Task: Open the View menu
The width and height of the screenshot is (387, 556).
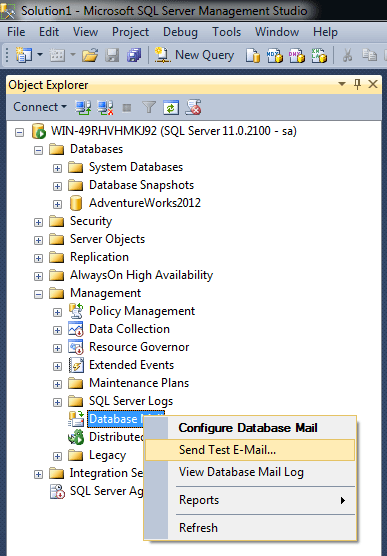Action: (85, 32)
